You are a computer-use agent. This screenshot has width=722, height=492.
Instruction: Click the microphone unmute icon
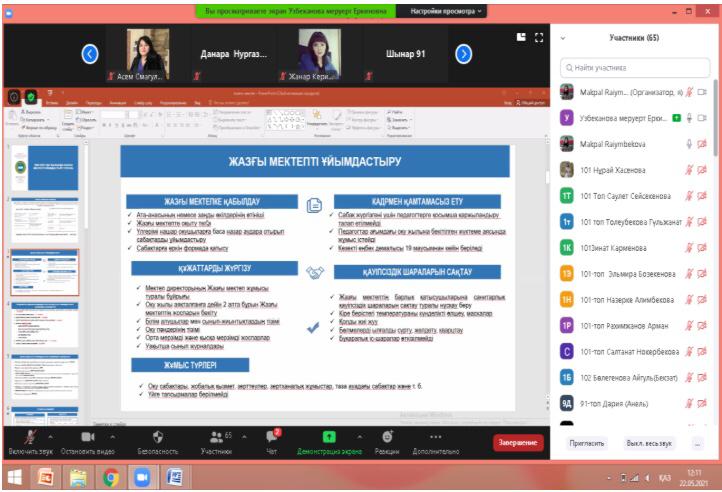29,436
